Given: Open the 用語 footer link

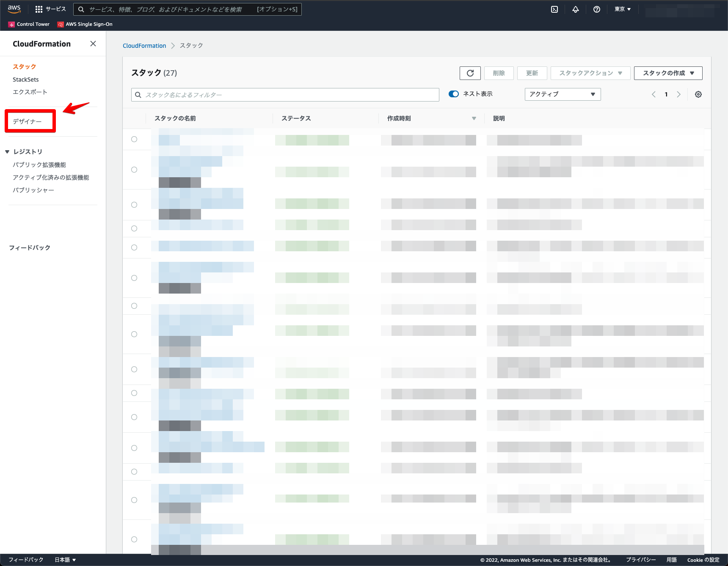Looking at the screenshot, I should pyautogui.click(x=672, y=560).
